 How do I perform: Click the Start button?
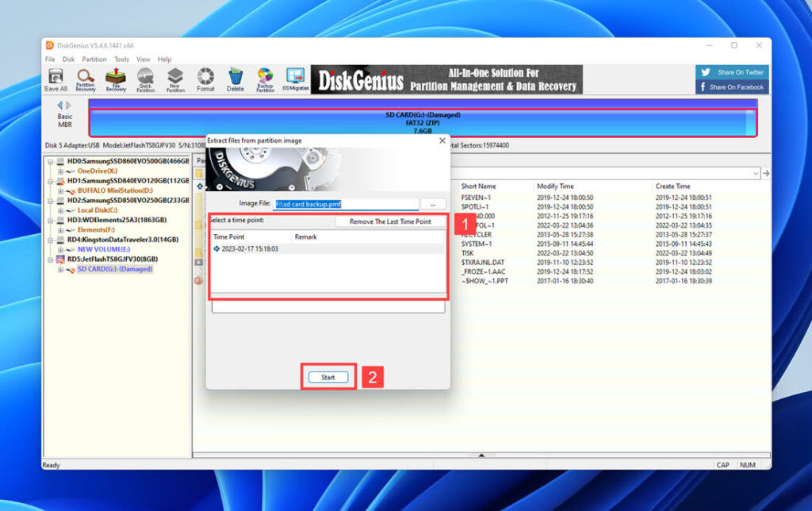pyautogui.click(x=327, y=377)
